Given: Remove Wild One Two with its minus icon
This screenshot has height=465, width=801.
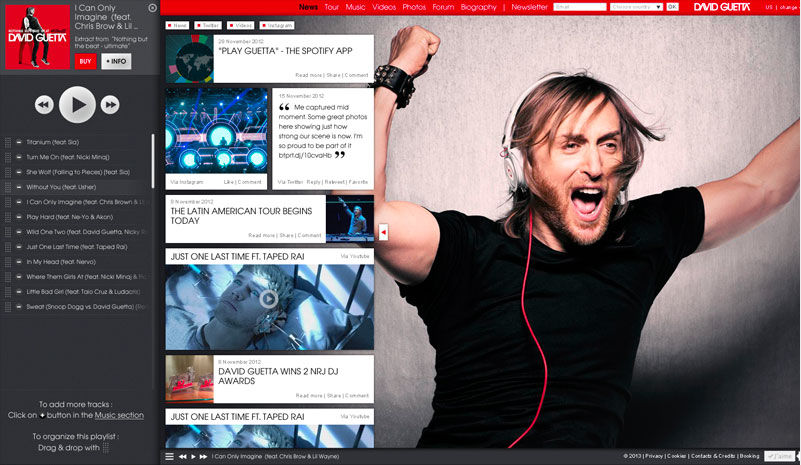Looking at the screenshot, I should (x=19, y=232).
